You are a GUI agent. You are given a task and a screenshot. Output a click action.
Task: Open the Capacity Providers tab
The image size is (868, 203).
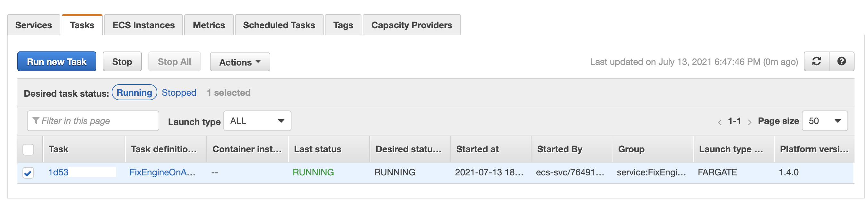[x=412, y=25]
